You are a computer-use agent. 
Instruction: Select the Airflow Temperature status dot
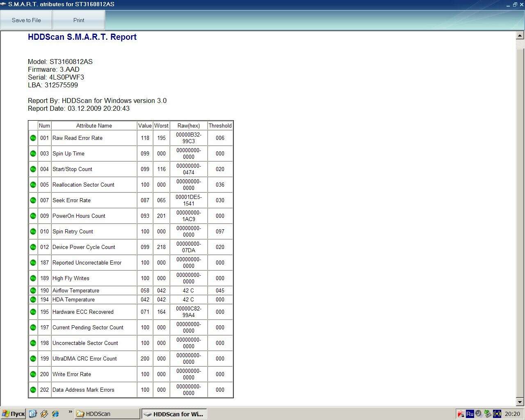pos(33,290)
